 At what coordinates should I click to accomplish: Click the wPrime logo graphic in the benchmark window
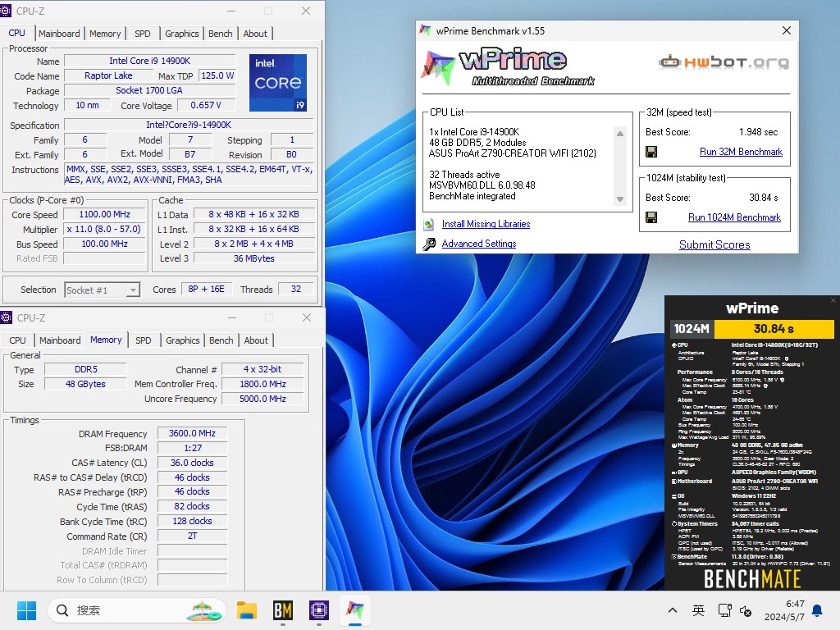[508, 67]
